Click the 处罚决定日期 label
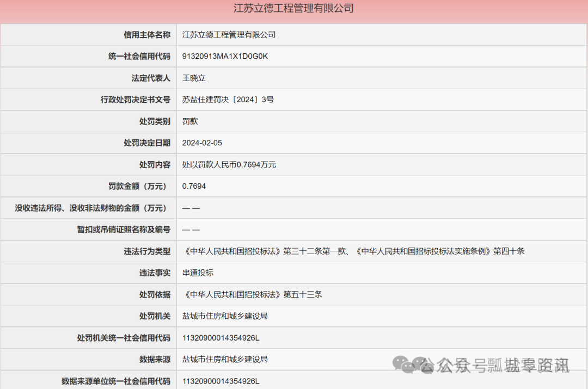This screenshot has height=389, width=588. click(147, 143)
